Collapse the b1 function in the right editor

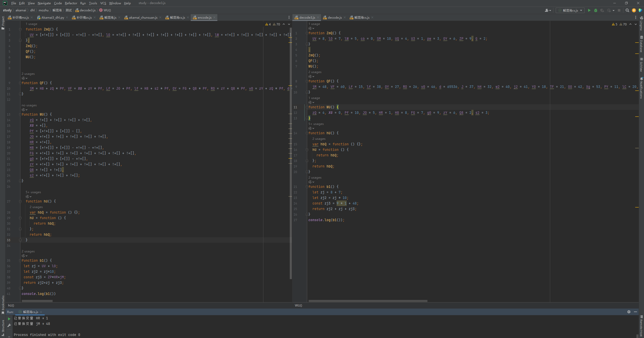click(307, 187)
